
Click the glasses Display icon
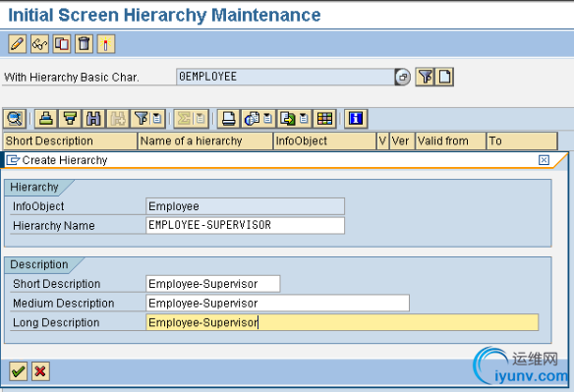point(39,44)
